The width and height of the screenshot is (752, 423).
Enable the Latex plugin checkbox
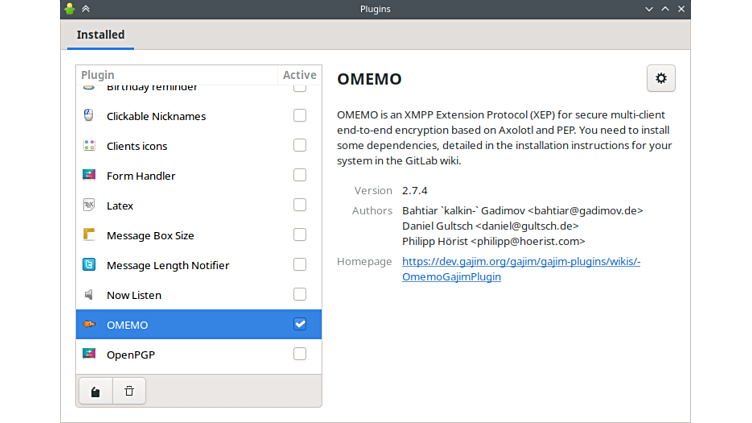click(300, 206)
